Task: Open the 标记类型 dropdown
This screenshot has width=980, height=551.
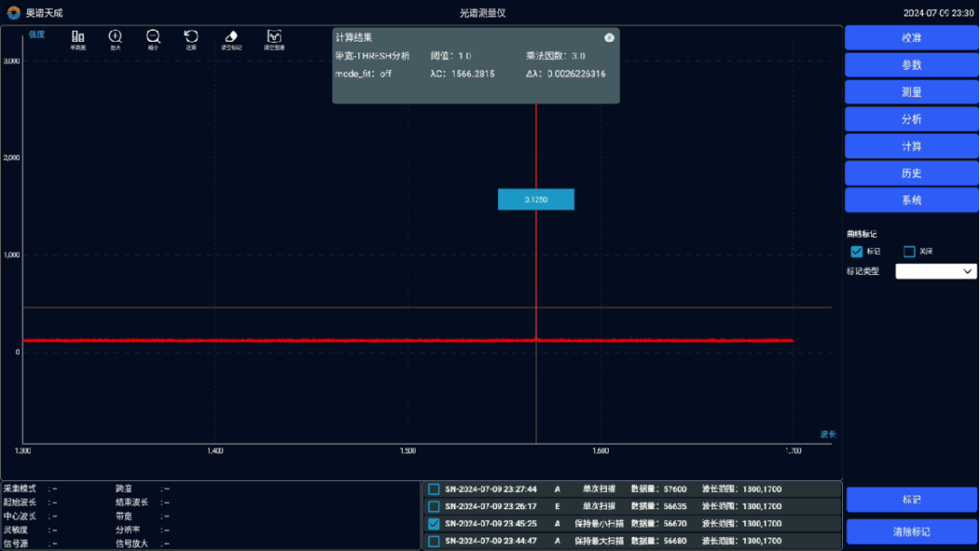Action: [x=936, y=271]
